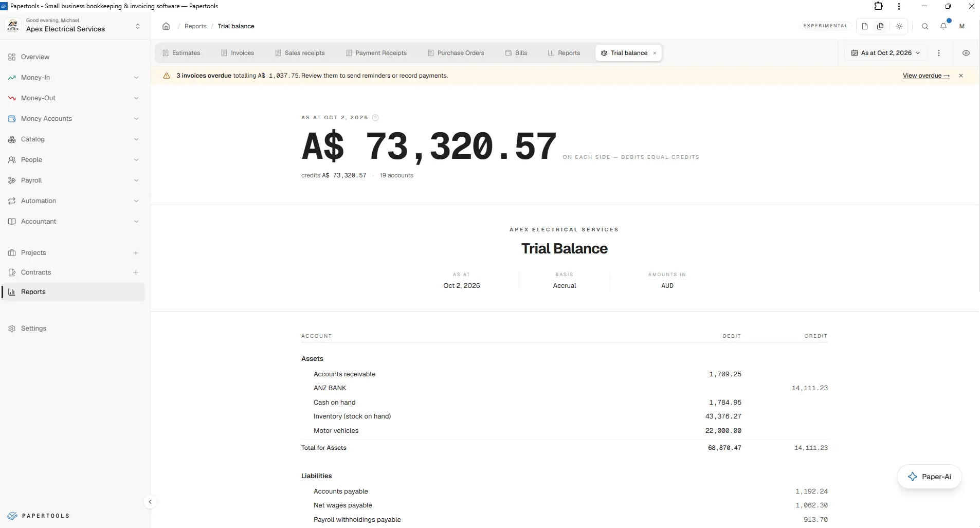The image size is (980, 528).
Task: Click Reports in the breadcrumb
Action: (x=195, y=26)
